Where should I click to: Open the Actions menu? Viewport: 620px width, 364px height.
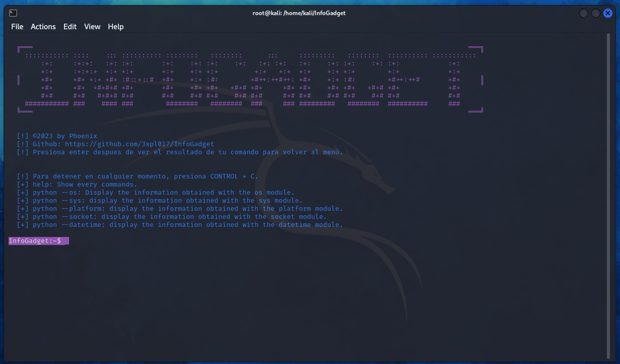coord(43,27)
